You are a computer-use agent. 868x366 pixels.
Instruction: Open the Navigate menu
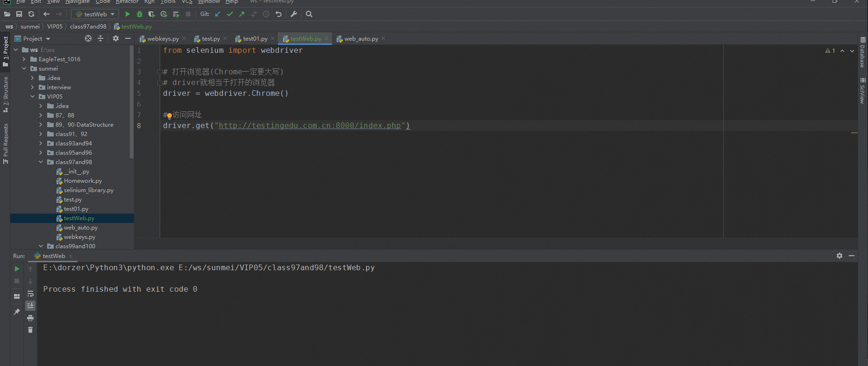point(77,2)
